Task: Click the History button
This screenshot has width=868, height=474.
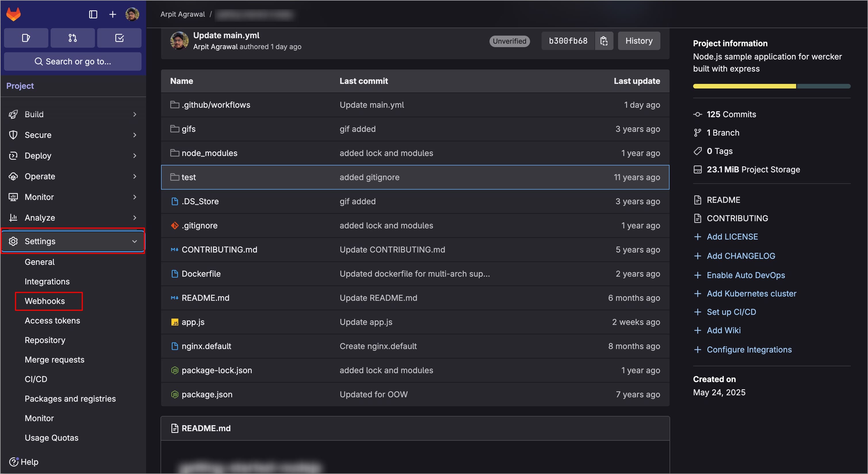Action: pyautogui.click(x=638, y=41)
